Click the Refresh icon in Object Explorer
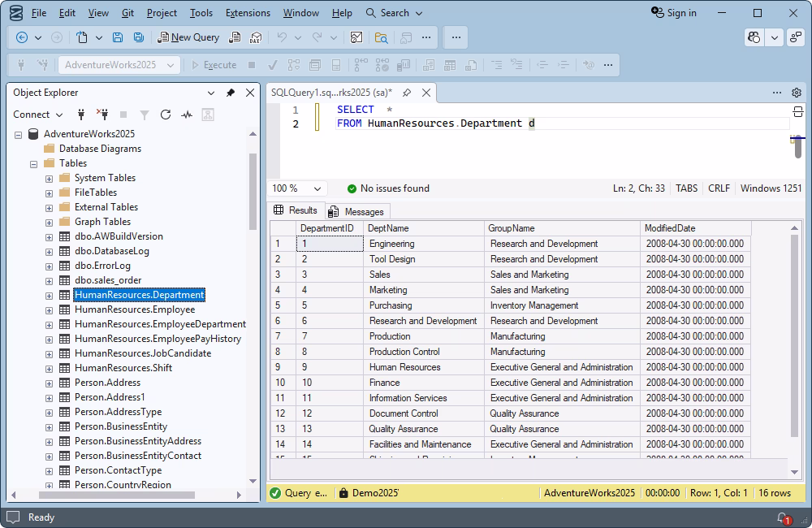 coord(165,115)
